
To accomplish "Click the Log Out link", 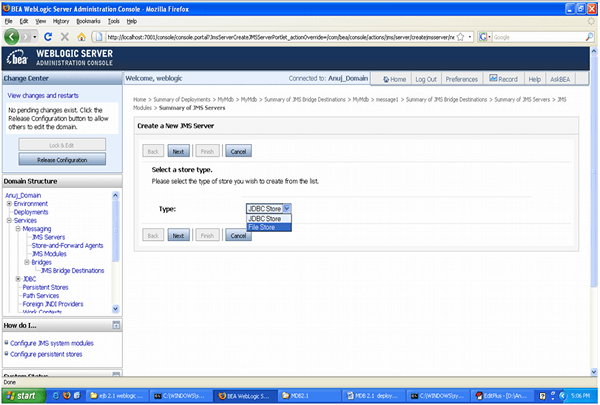I will pos(426,78).
